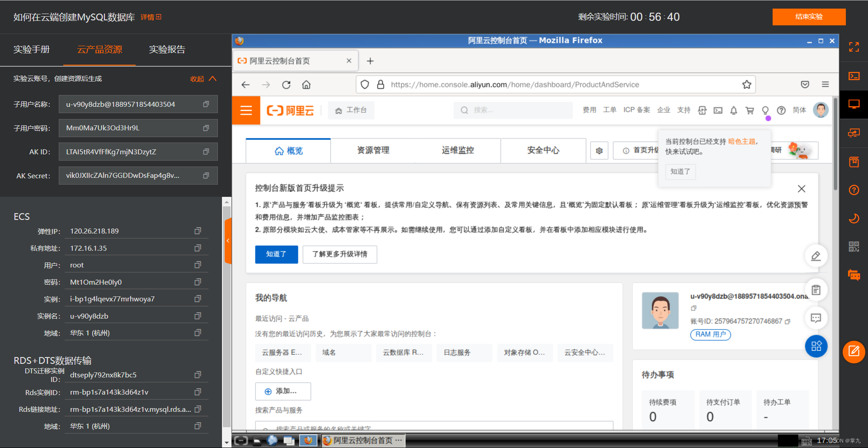Screen dimensions: 868x448
Task: Open the feedback chat floating icon
Action: 816,318
